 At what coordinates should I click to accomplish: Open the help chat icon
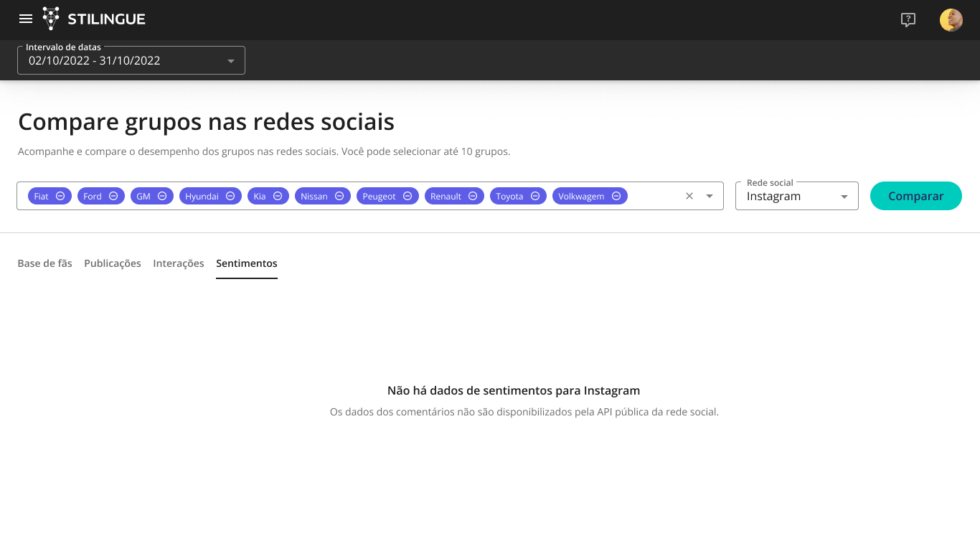coord(908,20)
